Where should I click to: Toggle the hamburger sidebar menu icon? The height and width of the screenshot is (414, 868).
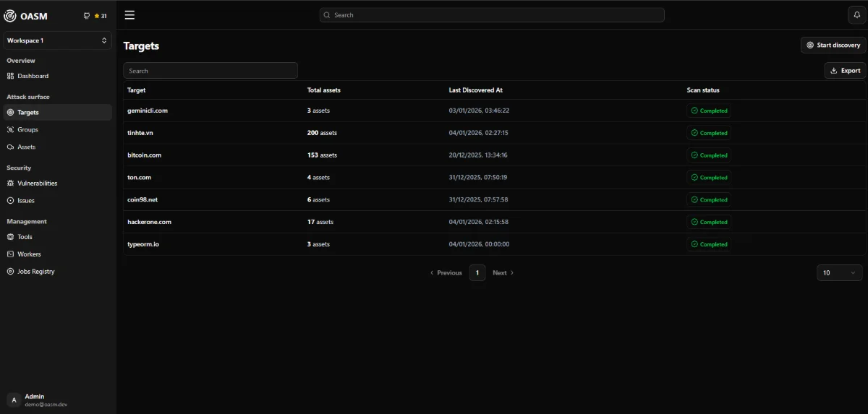[x=129, y=14]
